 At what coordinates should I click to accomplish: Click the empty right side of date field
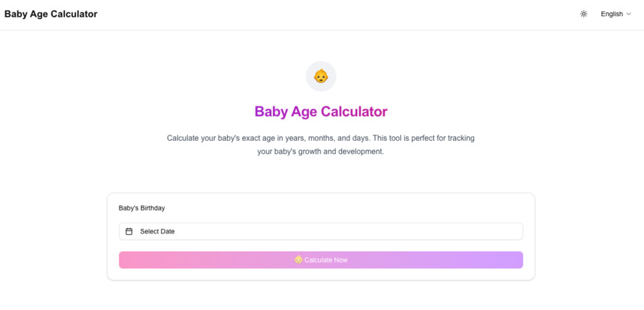click(x=460, y=231)
